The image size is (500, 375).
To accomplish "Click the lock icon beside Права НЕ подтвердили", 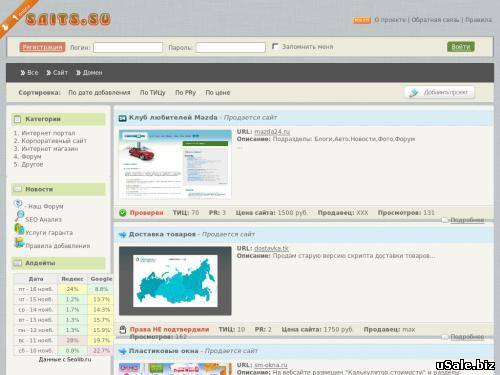I will 123,330.
